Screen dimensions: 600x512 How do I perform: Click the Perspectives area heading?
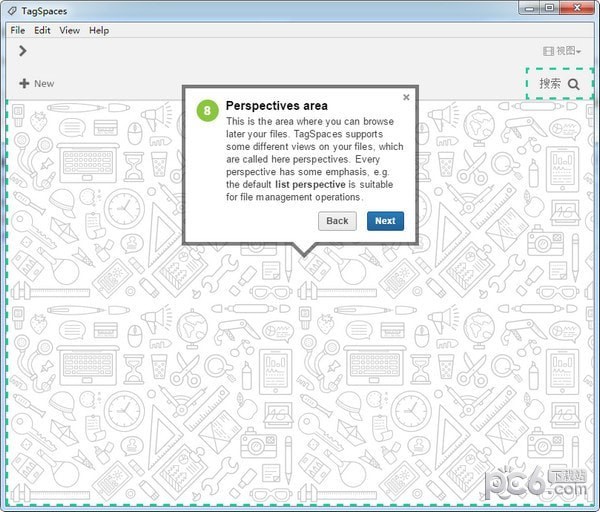pos(276,105)
